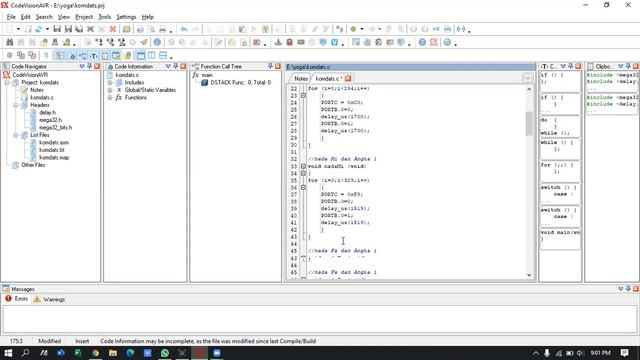Viewport: 640px width, 360px height.
Task: Open the Search menu
Action: (44, 17)
